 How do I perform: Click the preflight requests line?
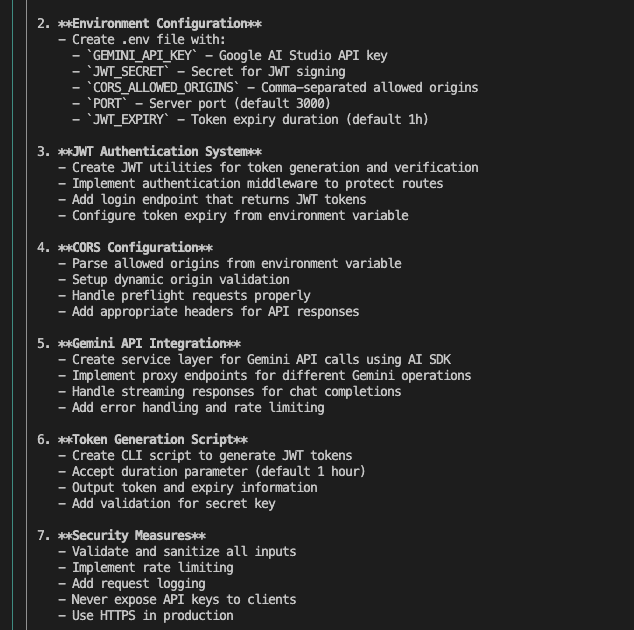coord(184,296)
